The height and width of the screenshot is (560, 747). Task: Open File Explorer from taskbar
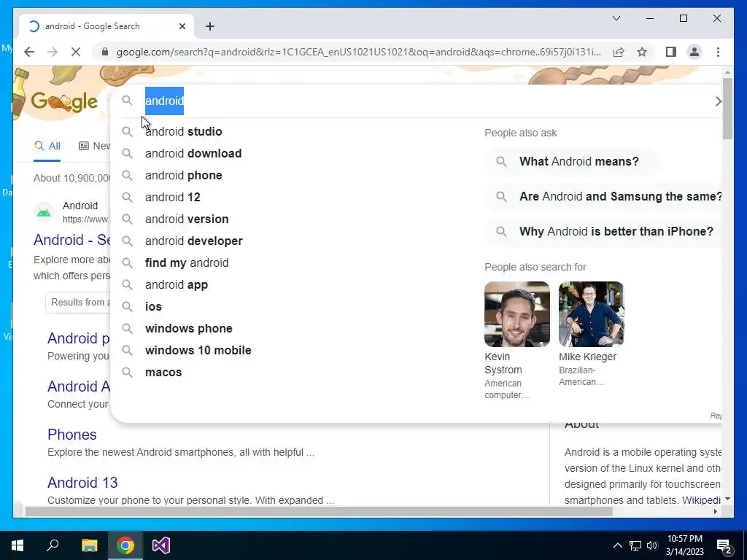(89, 545)
